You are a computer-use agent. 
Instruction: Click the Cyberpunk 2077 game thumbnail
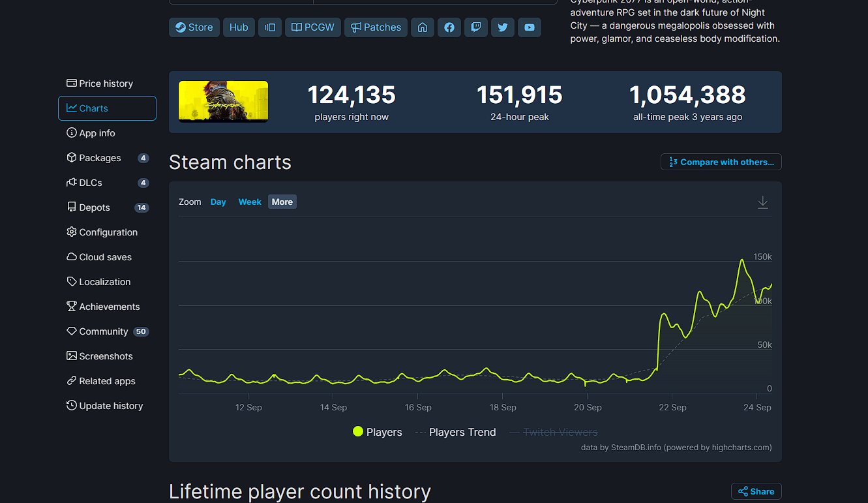click(x=223, y=101)
